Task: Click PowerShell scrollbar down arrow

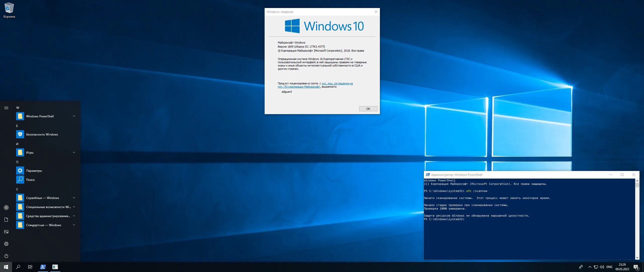Action: click(637, 257)
